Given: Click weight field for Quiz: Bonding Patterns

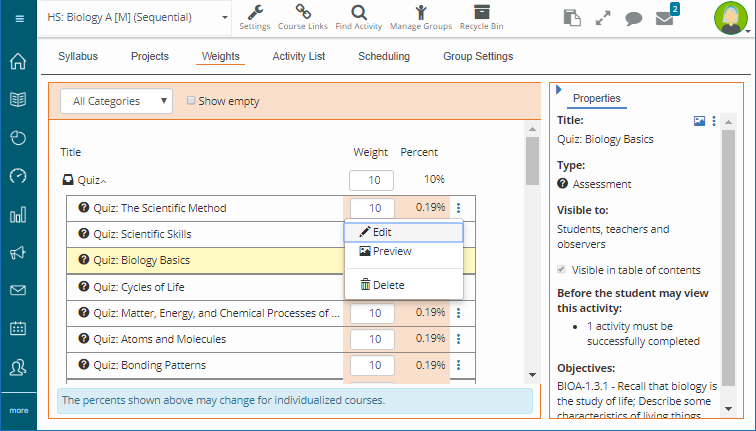Looking at the screenshot, I should [373, 365].
